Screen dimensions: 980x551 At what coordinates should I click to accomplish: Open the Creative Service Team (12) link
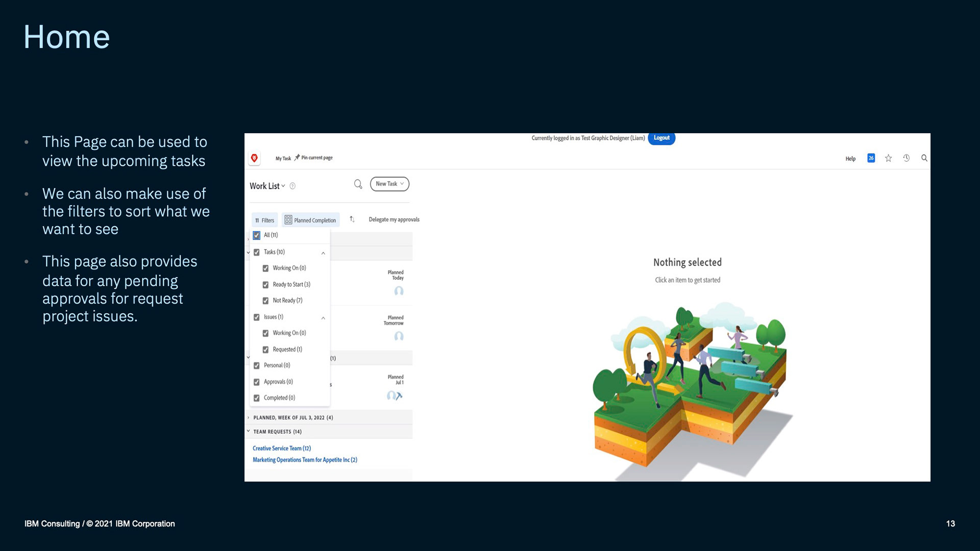pyautogui.click(x=281, y=448)
